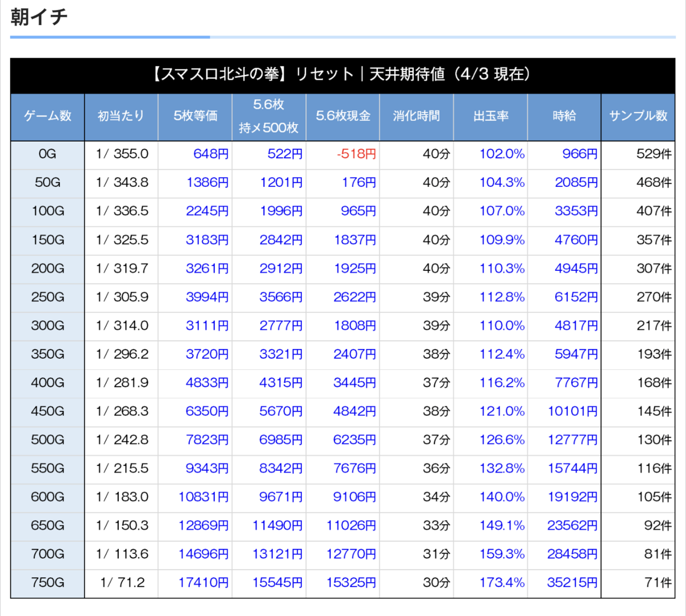Click the 5枚等価 column header

195,116
